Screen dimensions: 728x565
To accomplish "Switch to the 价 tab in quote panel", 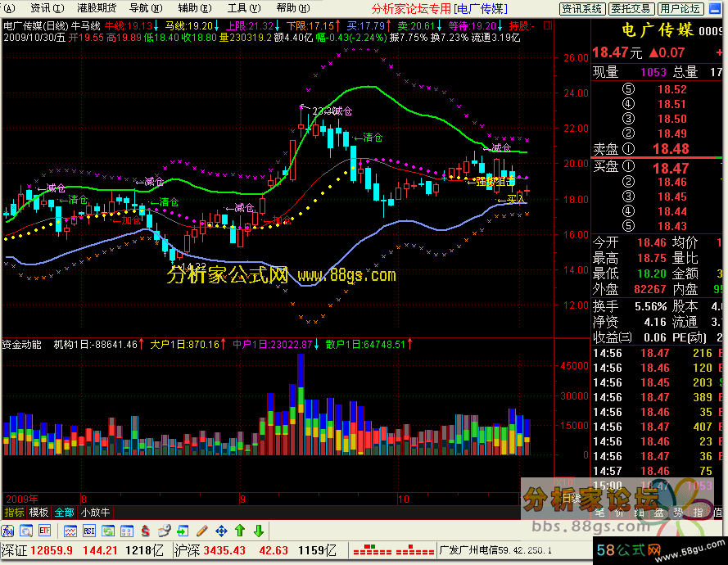I will pyautogui.click(x=619, y=513).
